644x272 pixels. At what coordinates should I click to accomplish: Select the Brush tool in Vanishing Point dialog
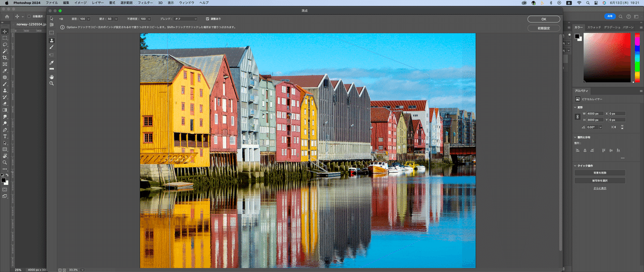[52, 47]
